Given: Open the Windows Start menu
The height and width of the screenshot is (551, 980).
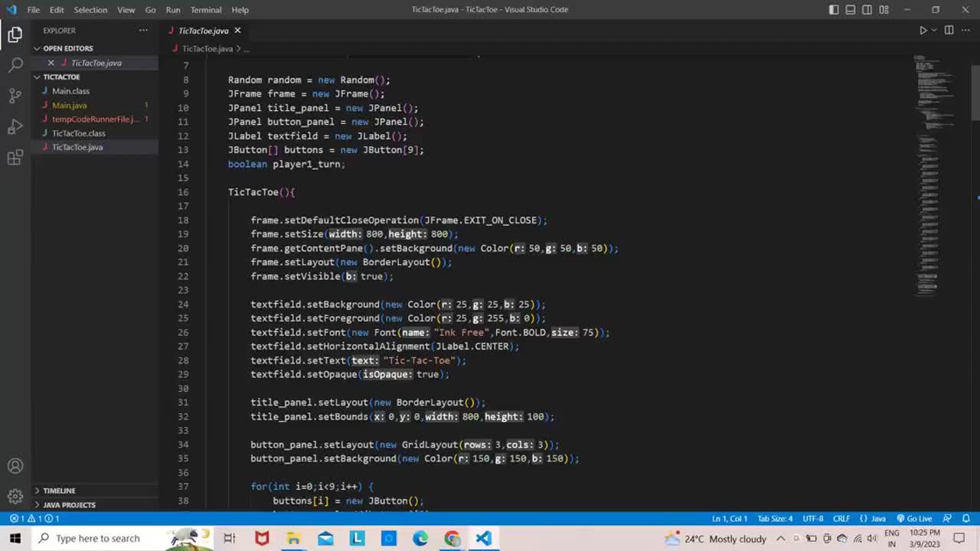Looking at the screenshot, I should pyautogui.click(x=15, y=538).
